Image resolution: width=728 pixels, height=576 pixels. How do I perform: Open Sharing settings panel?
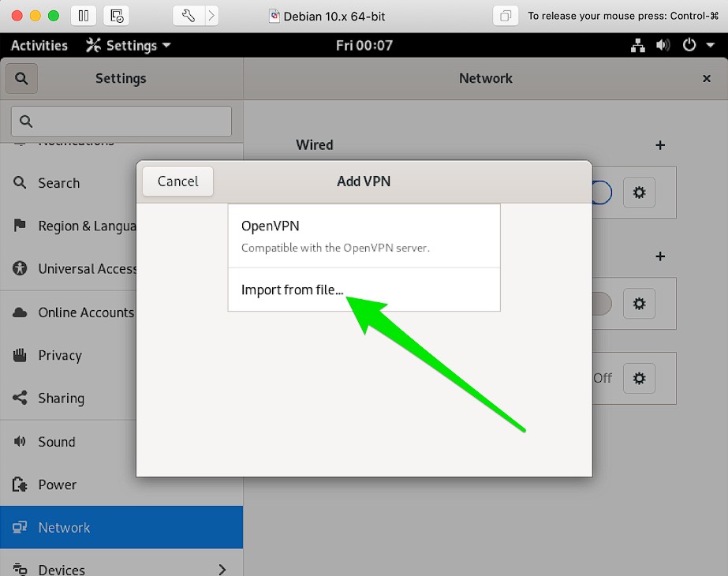pos(69,398)
